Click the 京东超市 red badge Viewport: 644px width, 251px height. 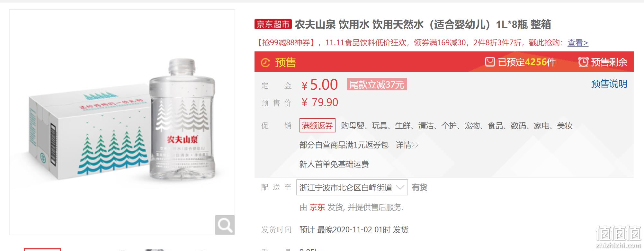273,24
